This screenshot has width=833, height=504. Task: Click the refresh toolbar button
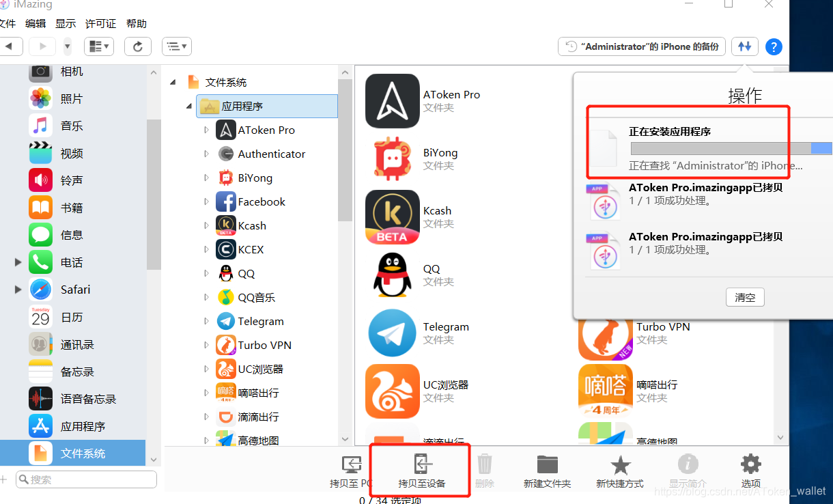pyautogui.click(x=138, y=46)
